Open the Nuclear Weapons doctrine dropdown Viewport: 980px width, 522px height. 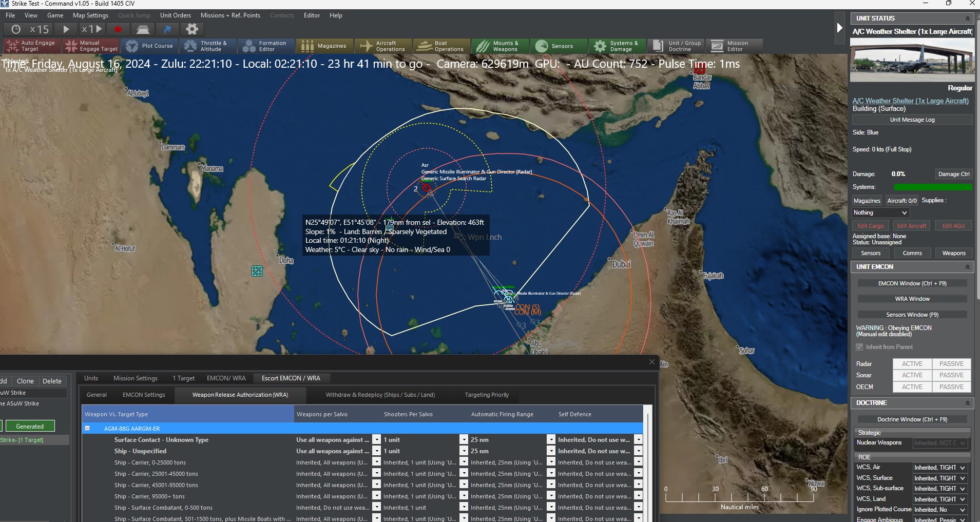click(x=940, y=443)
